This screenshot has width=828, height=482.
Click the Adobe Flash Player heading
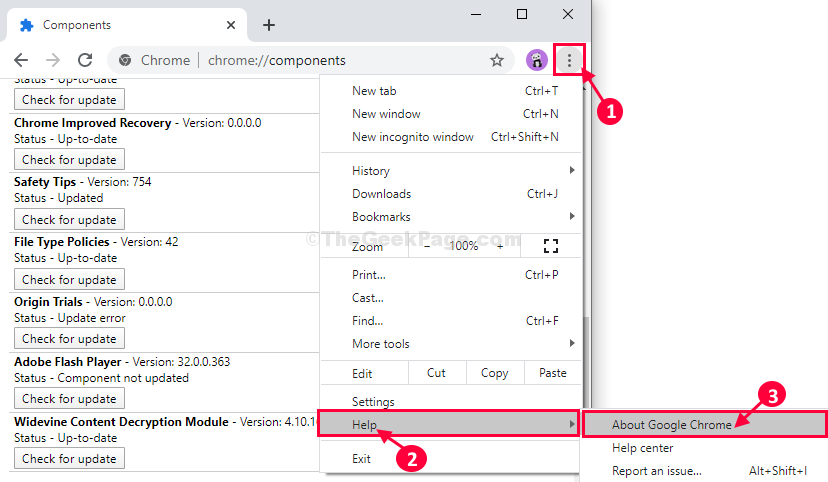coord(68,362)
